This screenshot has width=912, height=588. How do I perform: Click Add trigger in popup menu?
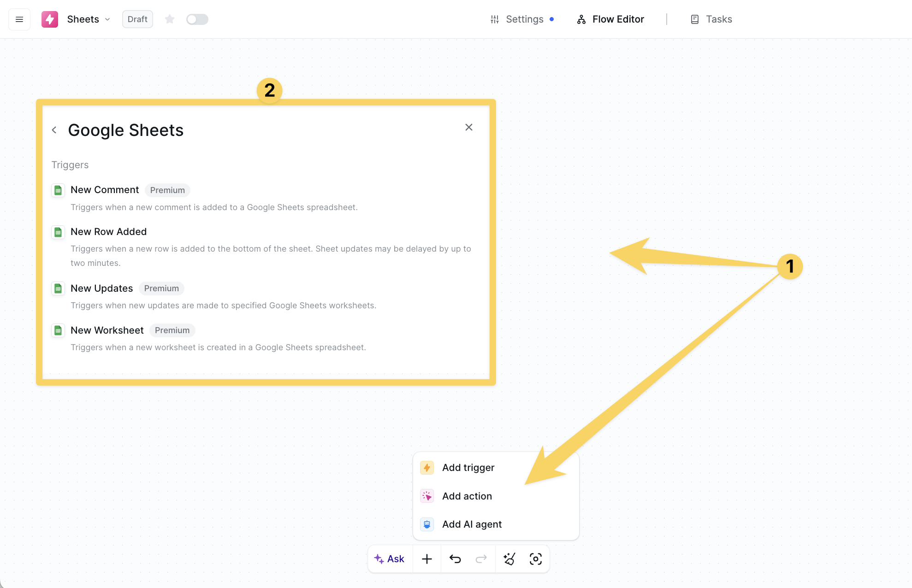click(x=468, y=468)
